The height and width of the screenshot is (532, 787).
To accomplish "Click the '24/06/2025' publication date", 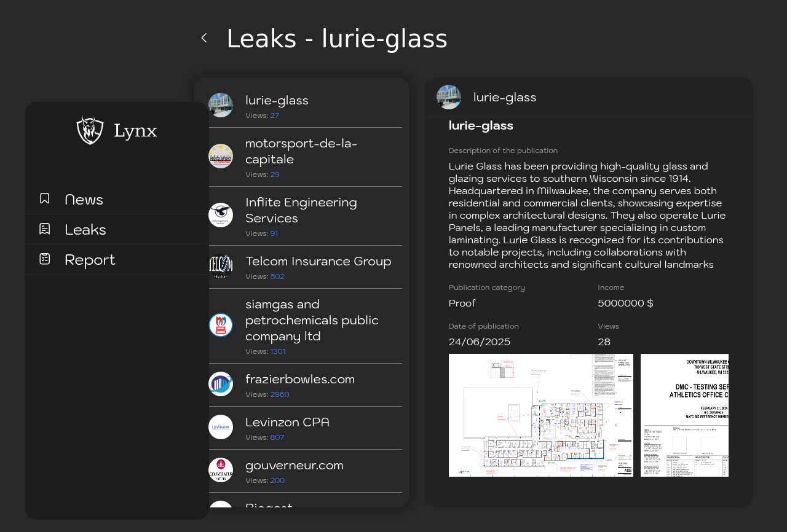I will [480, 342].
